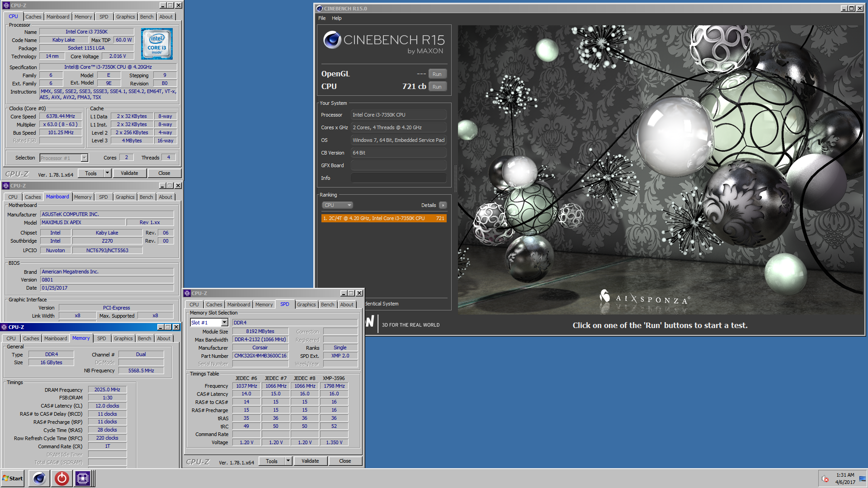Click the CPU-Z title icon of Memory window
The image size is (868, 488).
(x=4, y=327)
